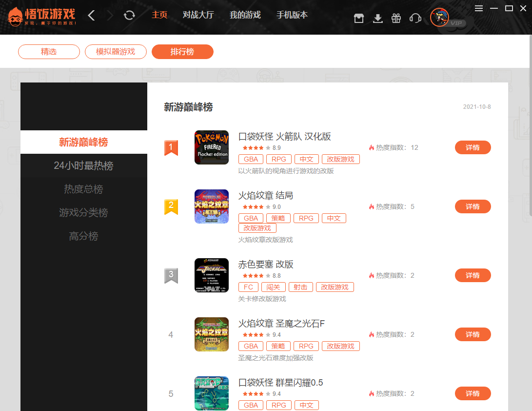Viewport: 532px width, 411px height.
Task: Open the downloads icon
Action: pos(377,18)
